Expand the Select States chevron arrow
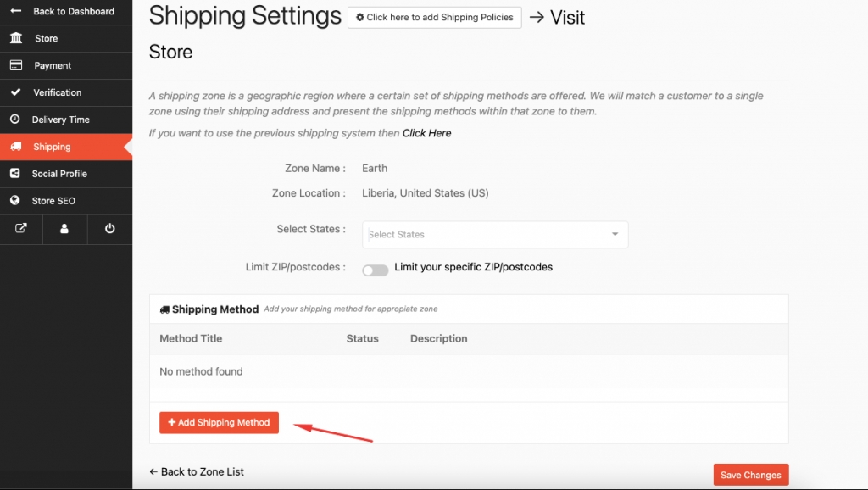This screenshot has height=490, width=868. [616, 235]
